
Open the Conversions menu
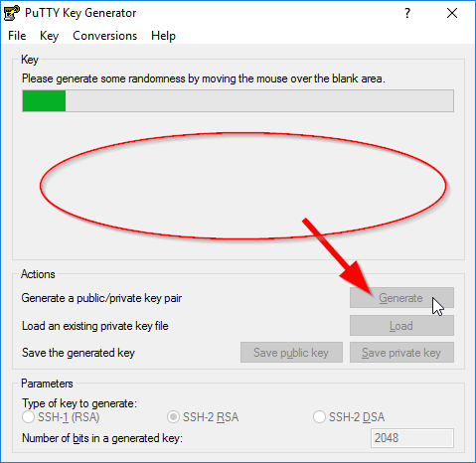click(x=104, y=36)
